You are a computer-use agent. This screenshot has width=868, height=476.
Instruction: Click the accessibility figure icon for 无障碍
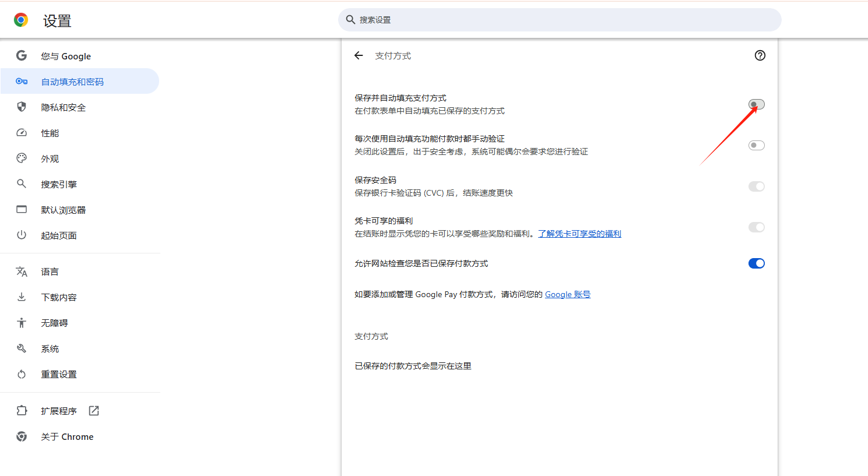tap(22, 322)
